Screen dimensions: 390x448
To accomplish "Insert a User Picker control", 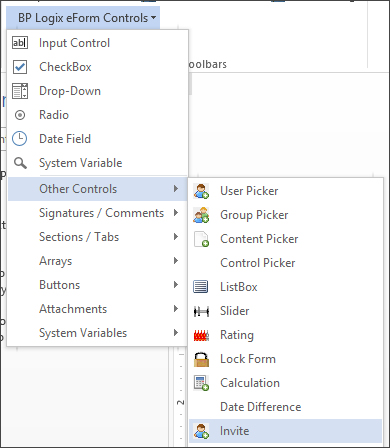I will (285, 191).
